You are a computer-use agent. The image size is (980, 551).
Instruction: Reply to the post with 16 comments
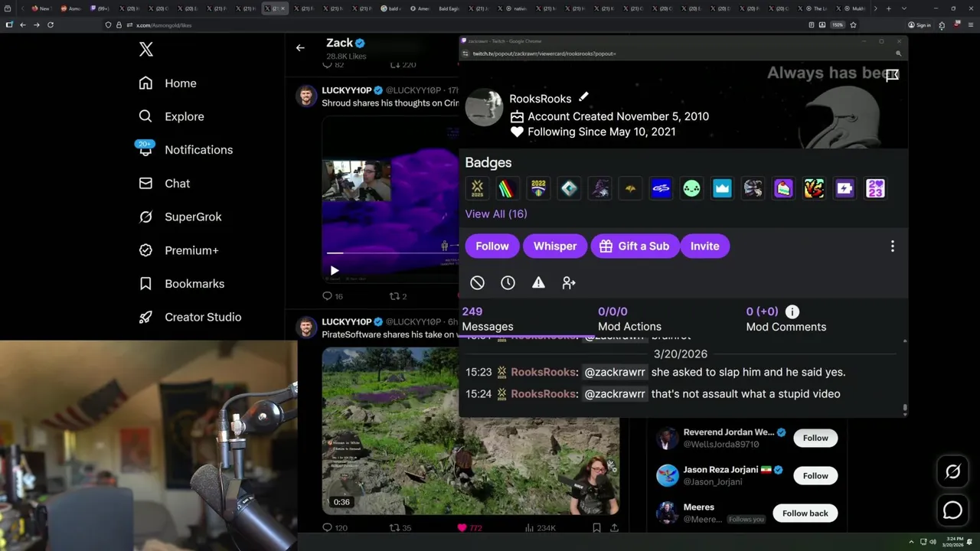(x=333, y=296)
